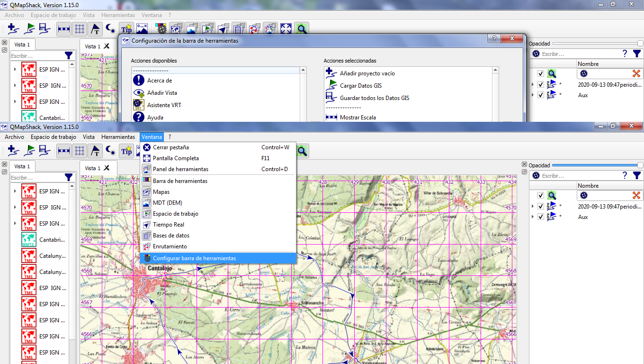644x364 pixels.
Task: Choose Cerrar pestaña from the Ventana menu
Action: [x=218, y=147]
